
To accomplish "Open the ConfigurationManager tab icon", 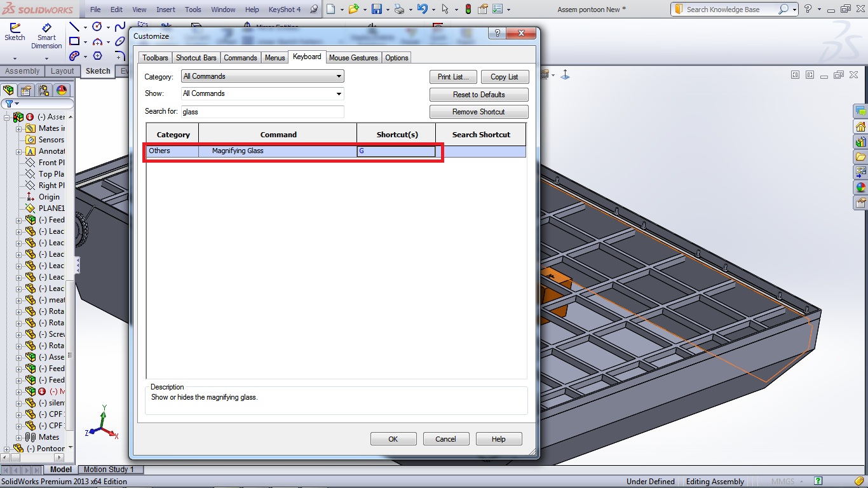I will coord(43,90).
